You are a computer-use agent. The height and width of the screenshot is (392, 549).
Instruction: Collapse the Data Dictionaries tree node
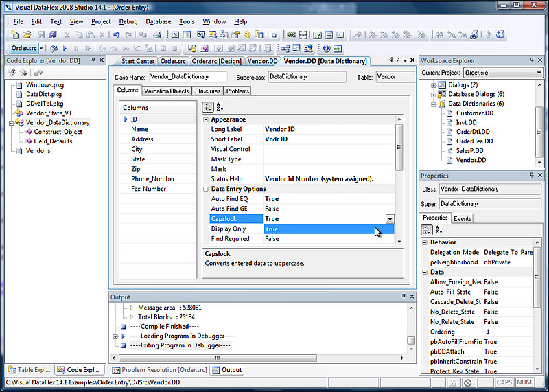(434, 104)
